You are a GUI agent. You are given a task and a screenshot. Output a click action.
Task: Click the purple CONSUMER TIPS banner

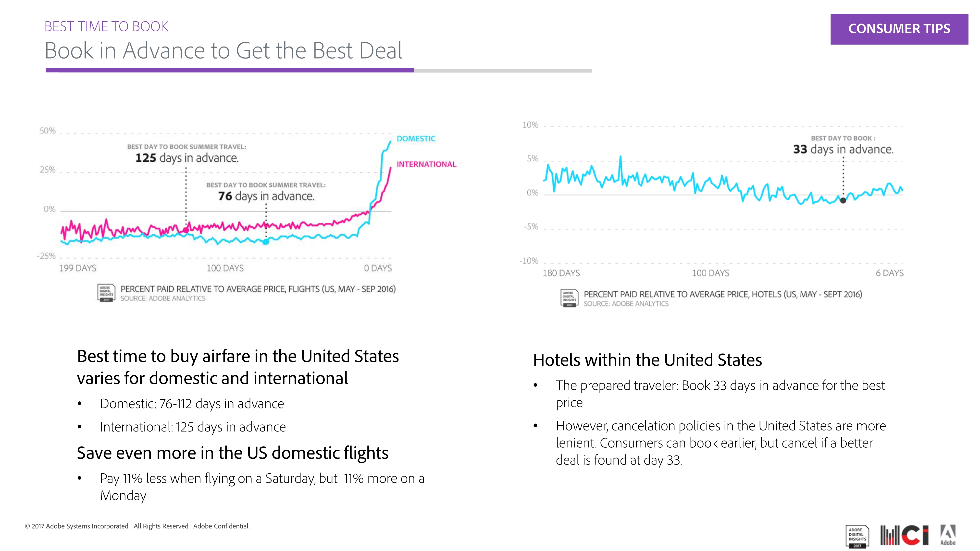tap(899, 29)
